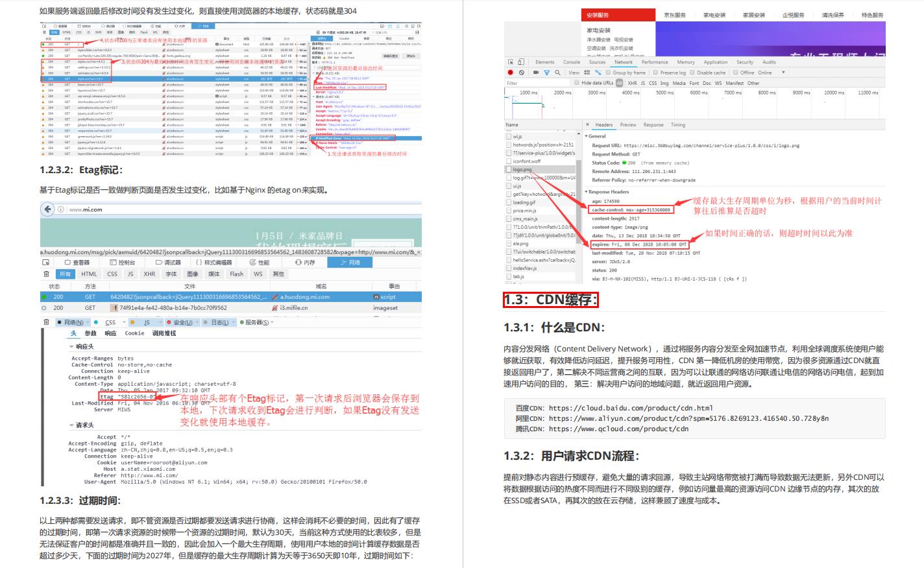Click the 文件 column header
The height and width of the screenshot is (568, 924).
tap(189, 286)
